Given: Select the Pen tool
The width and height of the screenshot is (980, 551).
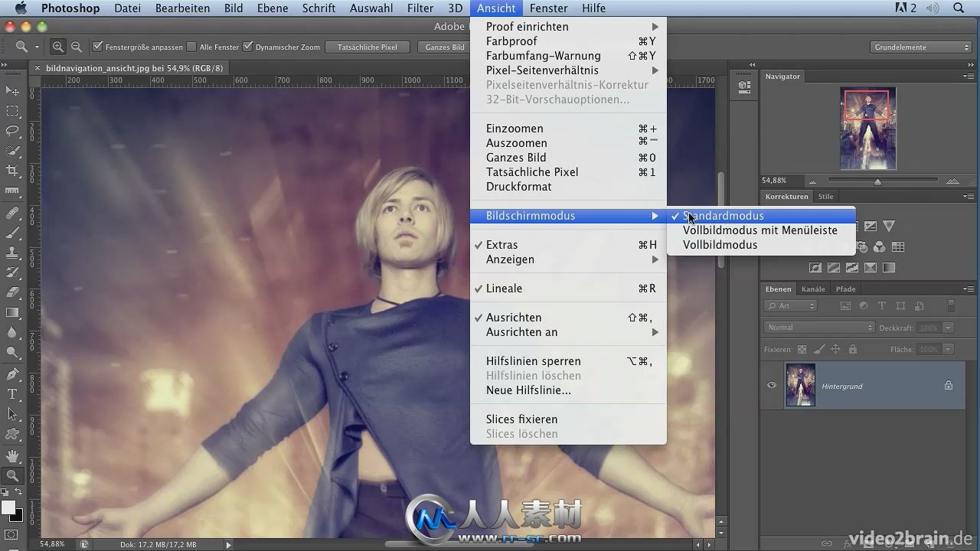Looking at the screenshot, I should [x=12, y=374].
